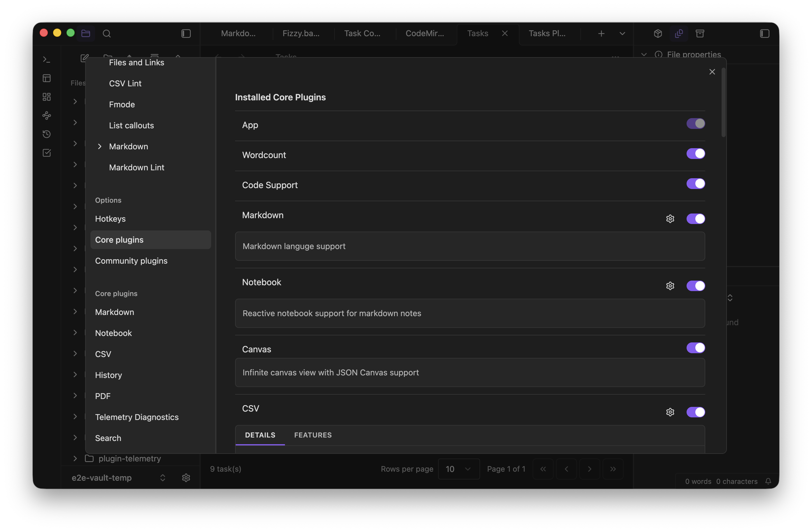Screen dimensions: 812x532
Task: Collapse the File properties section
Action: pyautogui.click(x=644, y=55)
